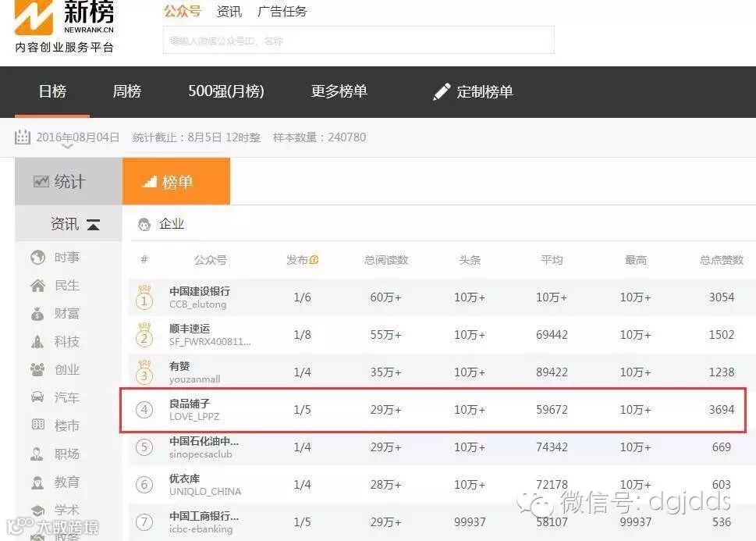Open the 良品铺子 account link
The height and width of the screenshot is (541, 756).
click(x=190, y=404)
